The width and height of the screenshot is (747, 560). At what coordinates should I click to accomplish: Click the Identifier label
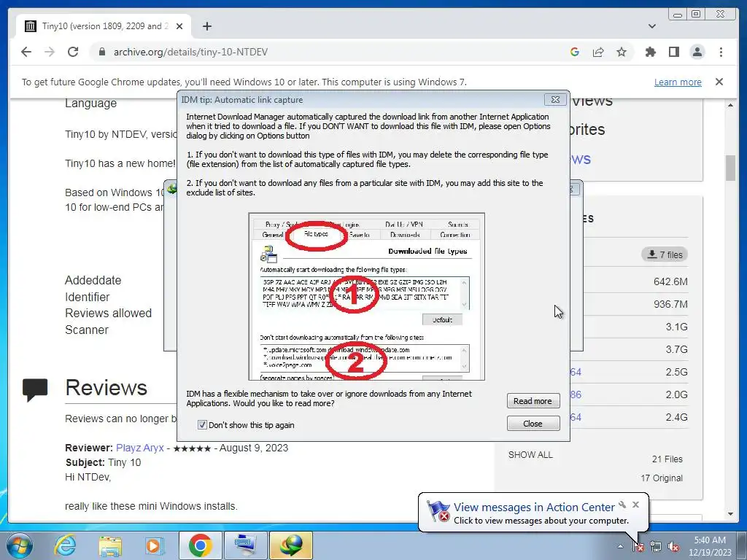pyautogui.click(x=88, y=297)
